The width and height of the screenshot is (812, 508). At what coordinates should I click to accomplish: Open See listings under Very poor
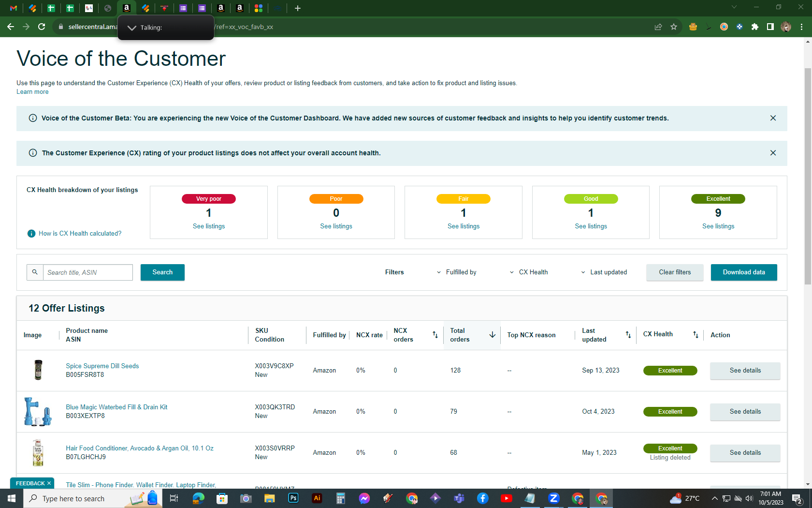pos(209,226)
